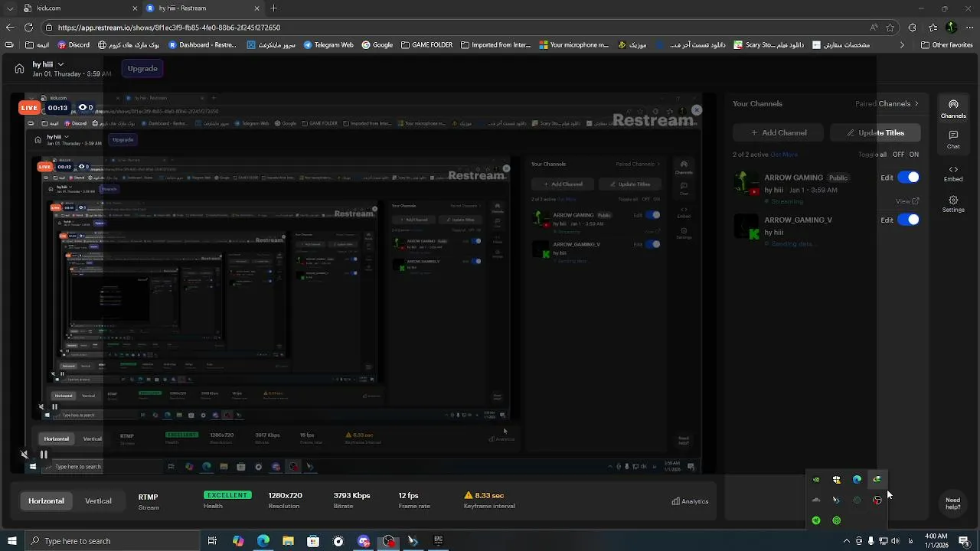This screenshot has width=980, height=551.
Task: Click the Update Titles button
Action: pos(875,133)
